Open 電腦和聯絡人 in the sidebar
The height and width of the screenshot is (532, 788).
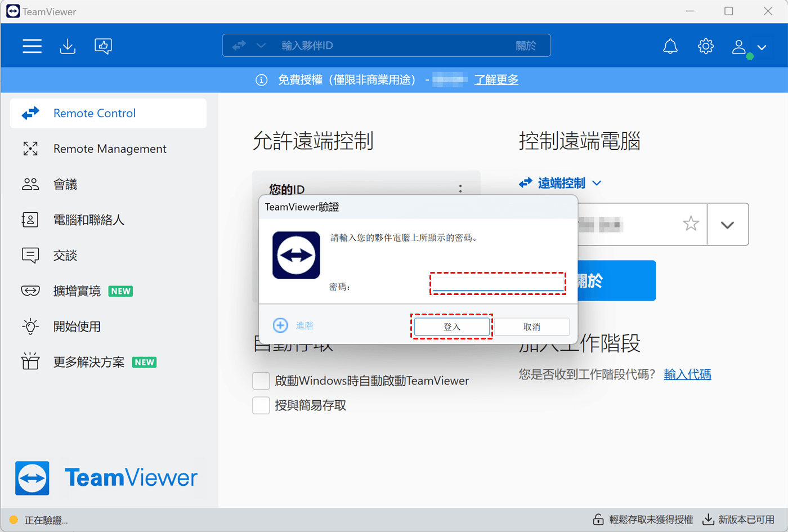pyautogui.click(x=109, y=220)
